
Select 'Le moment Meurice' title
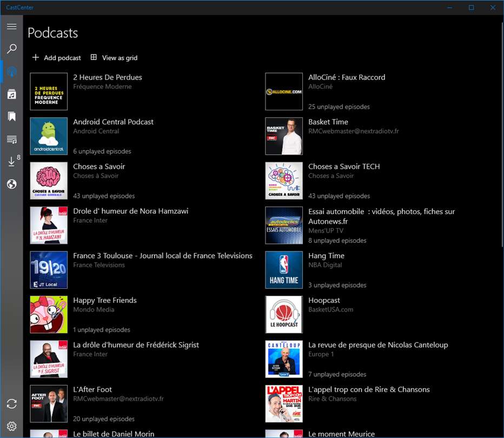341,434
